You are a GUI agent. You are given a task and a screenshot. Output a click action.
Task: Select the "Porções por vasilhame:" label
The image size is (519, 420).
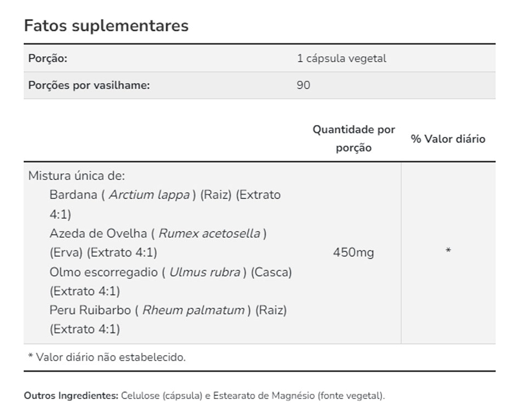[89, 85]
